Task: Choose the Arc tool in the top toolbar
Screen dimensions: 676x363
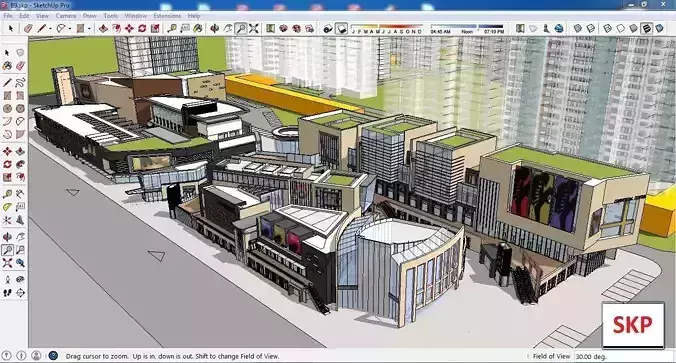Action: (61, 28)
